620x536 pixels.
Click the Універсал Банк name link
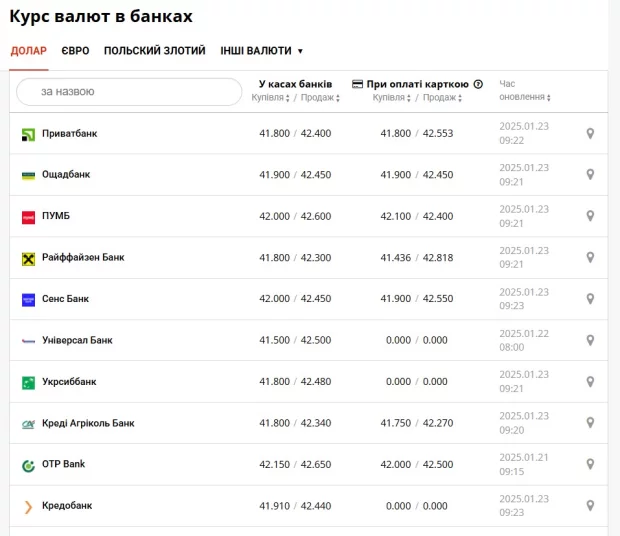pos(77,341)
